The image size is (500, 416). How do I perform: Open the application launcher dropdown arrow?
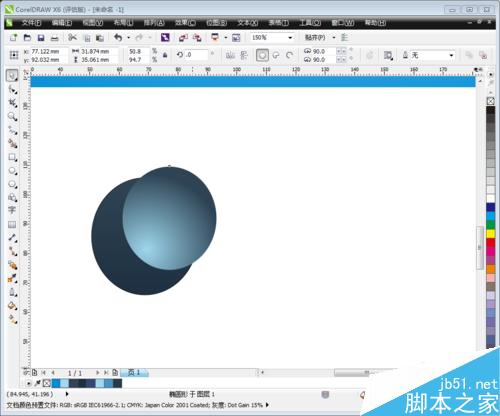pos(225,38)
